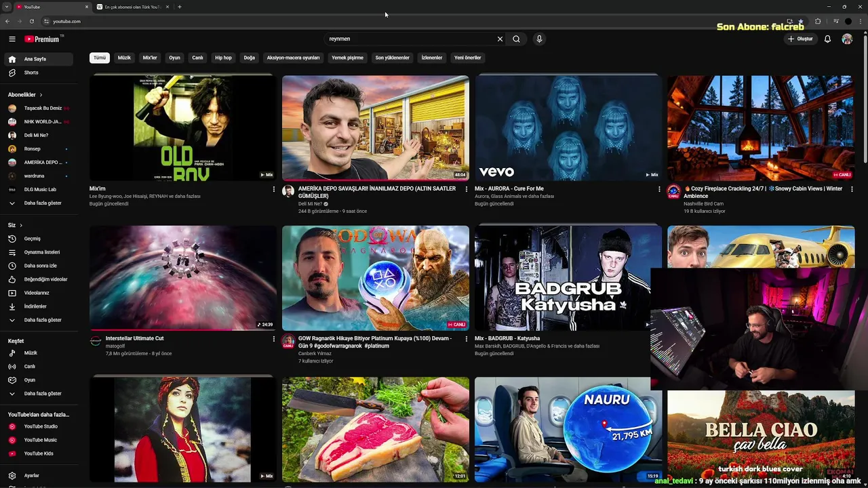Expand Daha fazla göster under Keşfet
Image resolution: width=868 pixels, height=488 pixels.
click(x=40, y=394)
